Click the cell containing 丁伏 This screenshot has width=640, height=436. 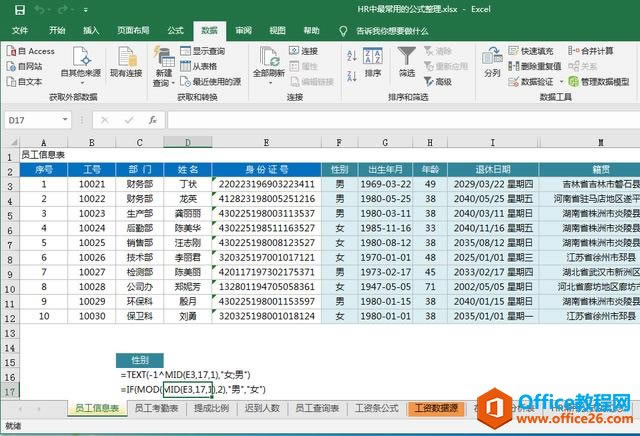point(188,184)
